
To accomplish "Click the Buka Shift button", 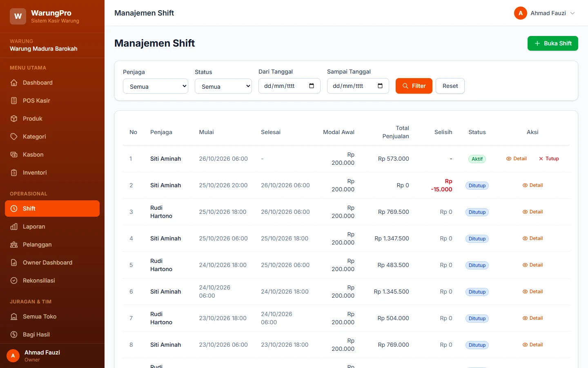I will click(x=553, y=43).
